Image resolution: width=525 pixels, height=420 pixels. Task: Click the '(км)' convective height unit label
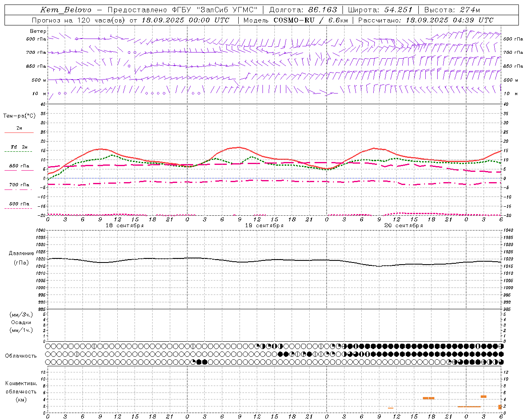21,399
